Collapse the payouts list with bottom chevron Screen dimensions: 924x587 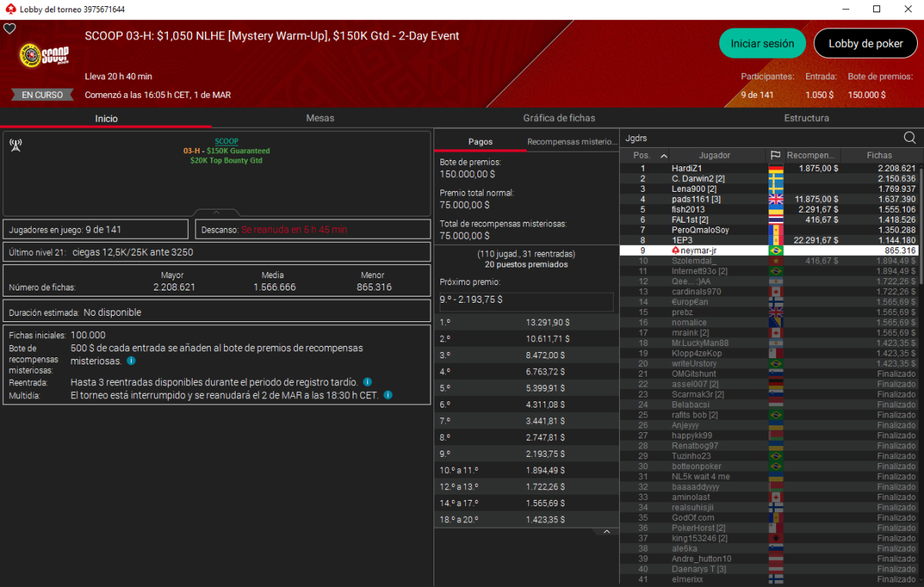(x=606, y=532)
